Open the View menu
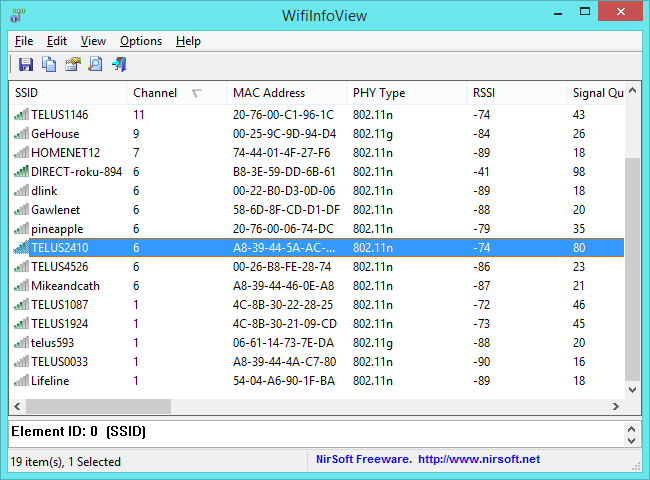The width and height of the screenshot is (650, 480). tap(93, 41)
